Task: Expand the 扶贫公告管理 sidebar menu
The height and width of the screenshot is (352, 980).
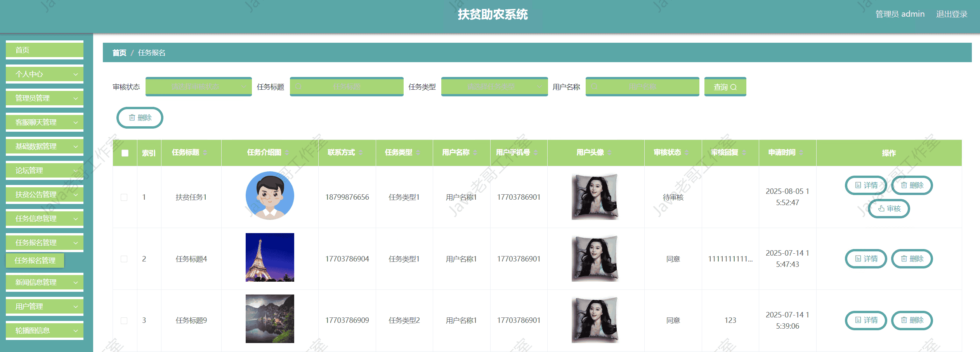Action: tap(45, 194)
